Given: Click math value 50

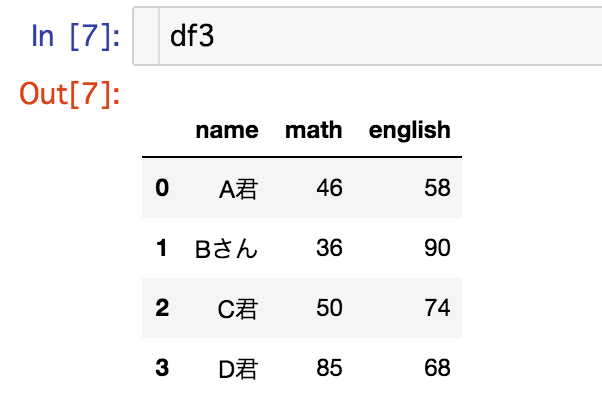Looking at the screenshot, I should 329,308.
